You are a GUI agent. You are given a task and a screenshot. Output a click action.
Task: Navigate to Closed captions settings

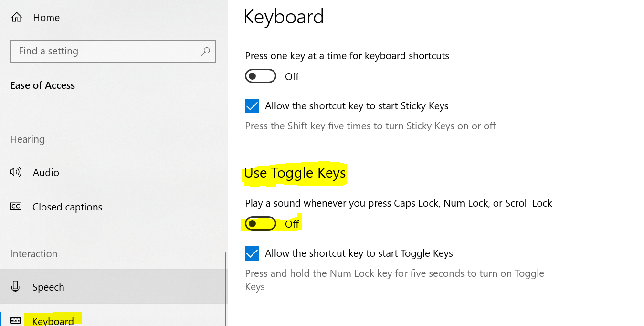coord(67,206)
